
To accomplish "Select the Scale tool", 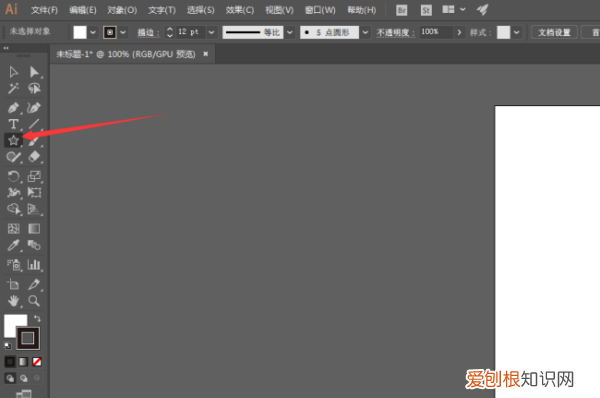I will (x=34, y=176).
